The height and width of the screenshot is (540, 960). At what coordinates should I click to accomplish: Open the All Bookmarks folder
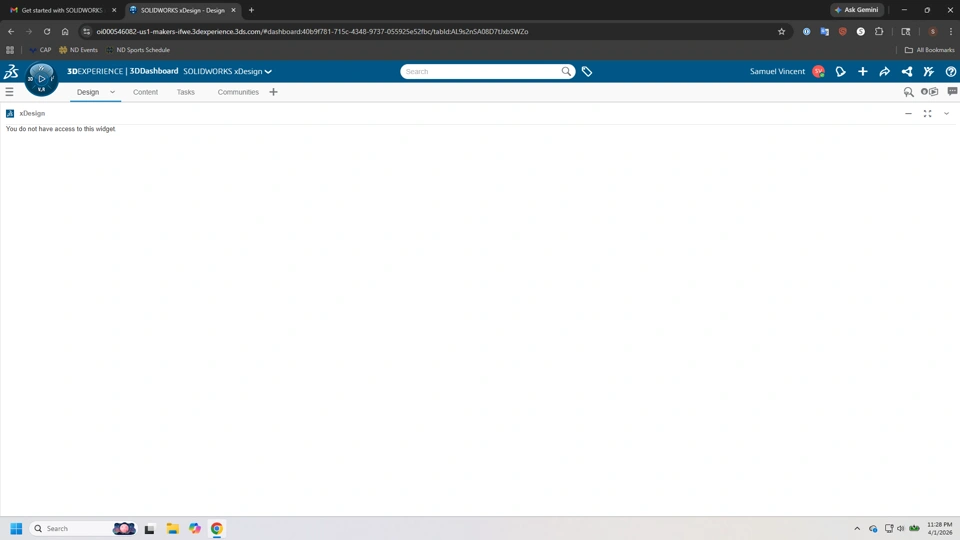click(x=929, y=50)
